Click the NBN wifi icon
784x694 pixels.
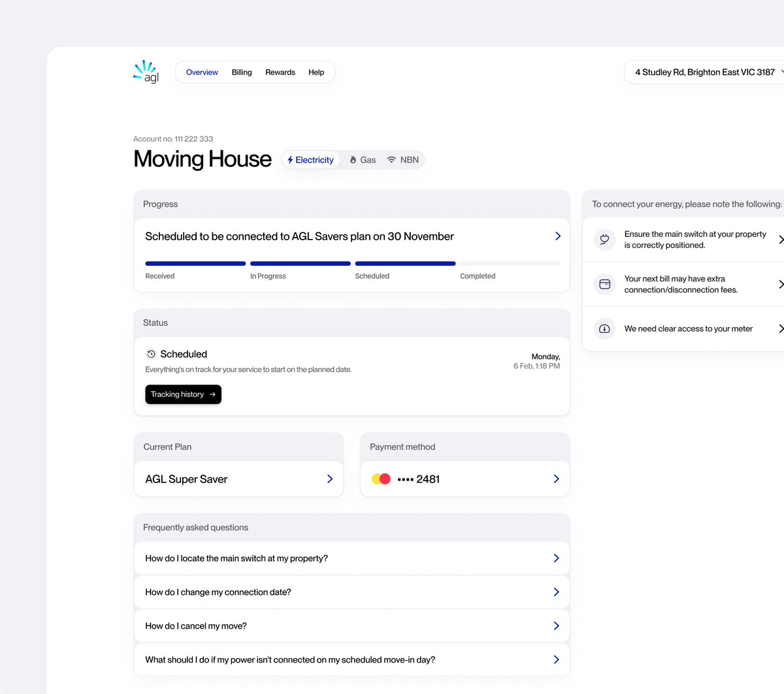(x=391, y=159)
